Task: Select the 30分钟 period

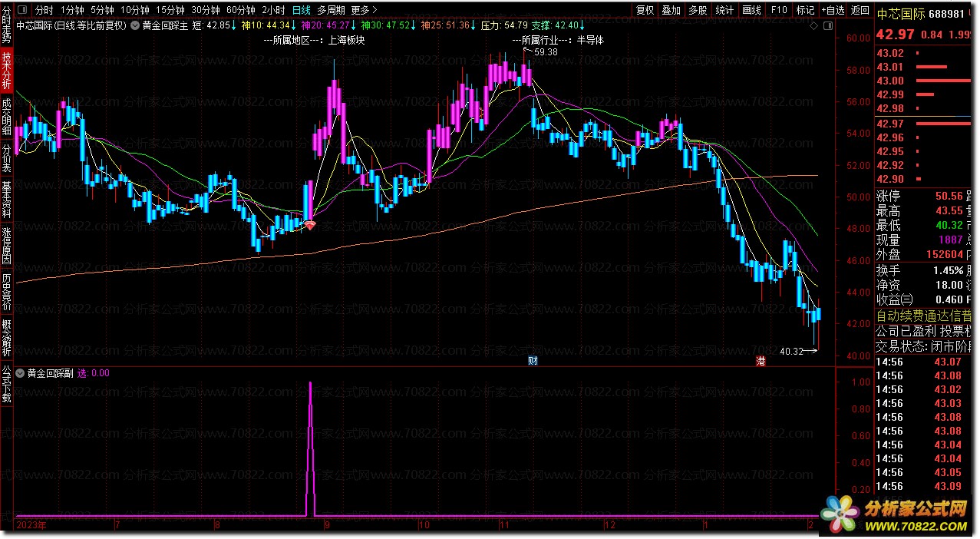Action: (x=206, y=10)
